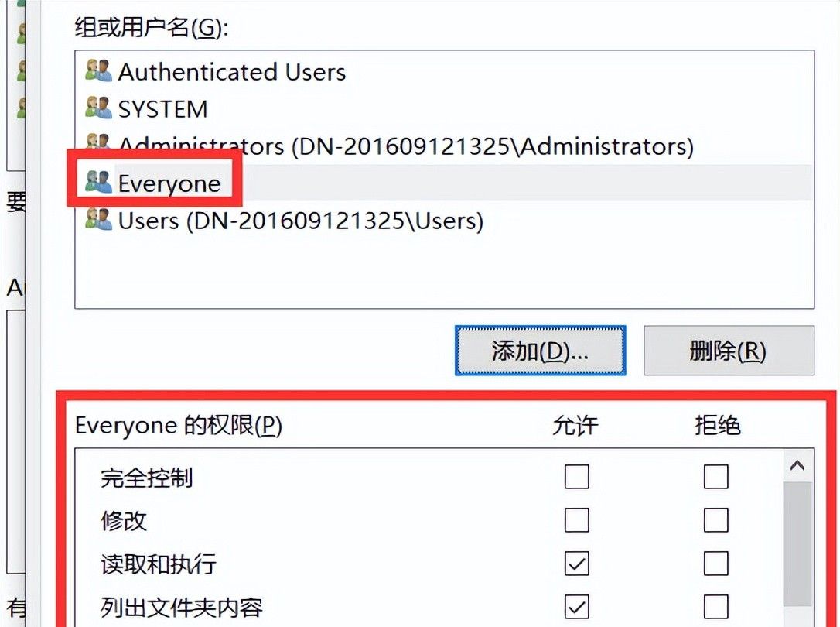
Task: Select SYSTEM in the group list
Action: tap(162, 108)
